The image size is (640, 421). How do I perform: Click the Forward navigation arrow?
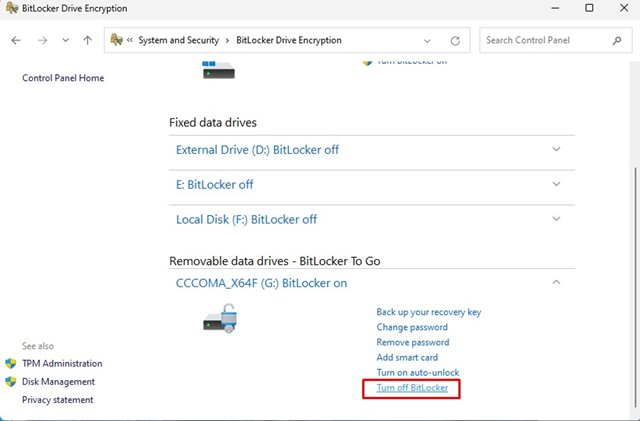point(41,41)
